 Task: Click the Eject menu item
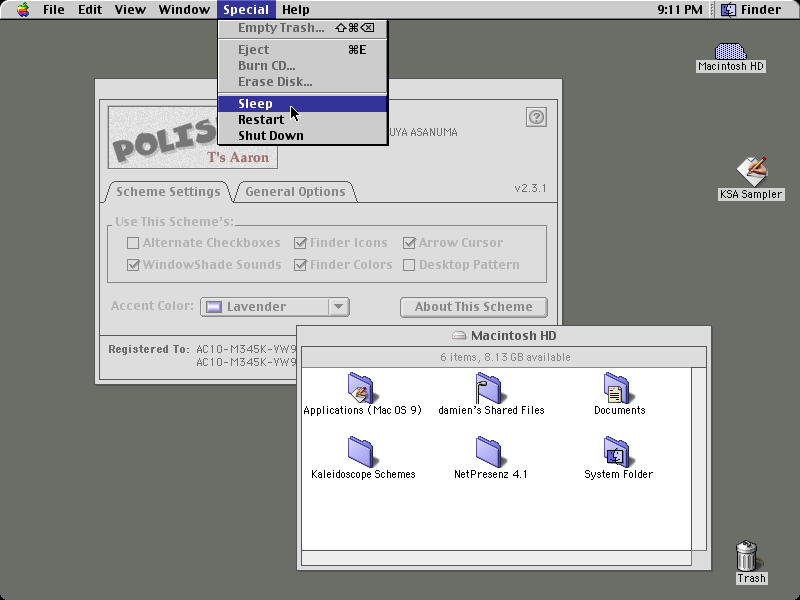tap(303, 49)
